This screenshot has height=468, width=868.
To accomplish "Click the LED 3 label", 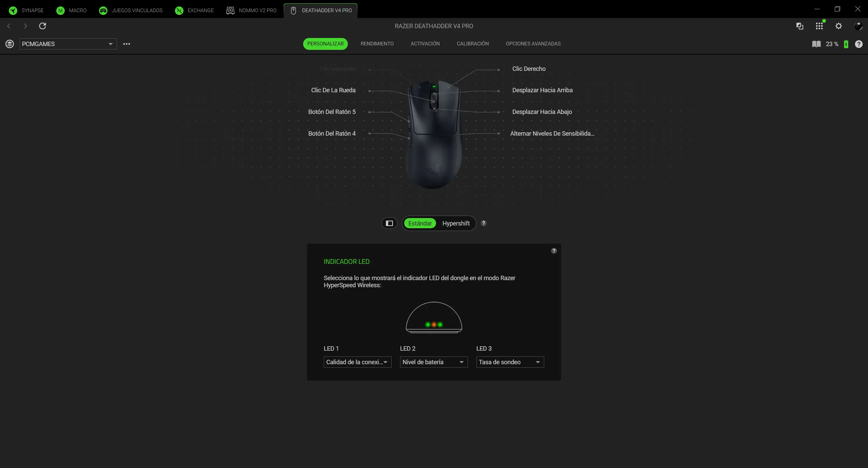I will (484, 349).
